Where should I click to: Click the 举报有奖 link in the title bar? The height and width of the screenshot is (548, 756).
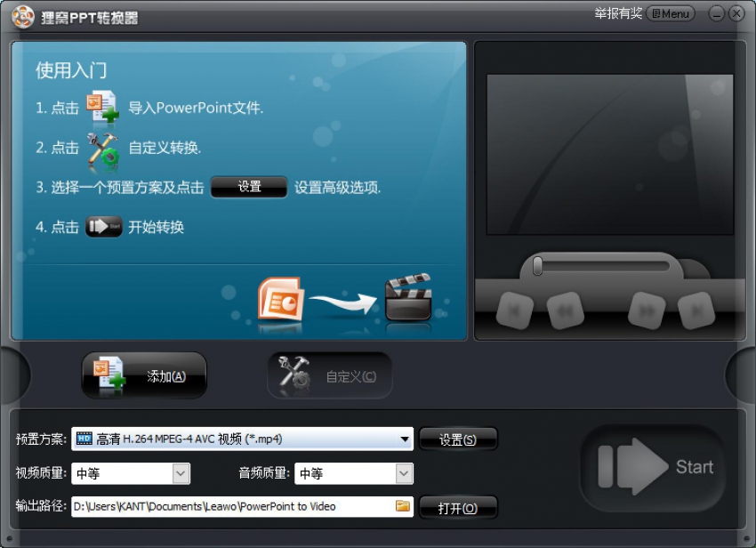click(x=618, y=13)
